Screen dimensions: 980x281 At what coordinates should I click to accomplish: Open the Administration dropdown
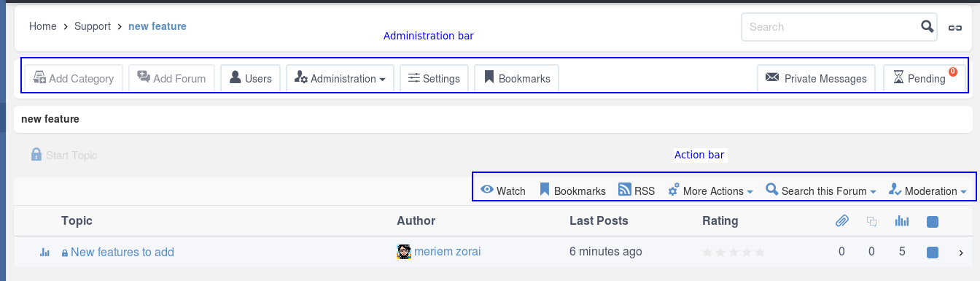(340, 78)
